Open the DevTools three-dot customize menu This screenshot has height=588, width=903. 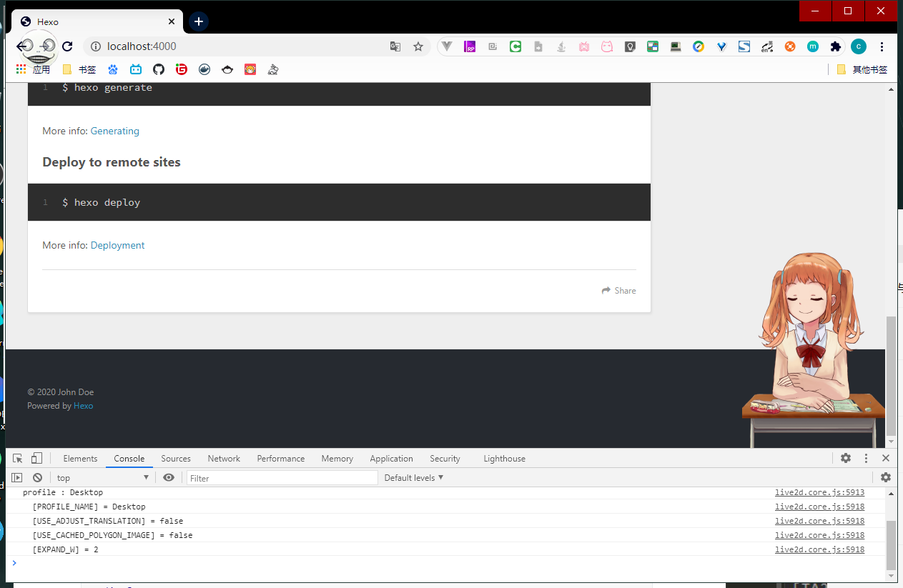(866, 459)
